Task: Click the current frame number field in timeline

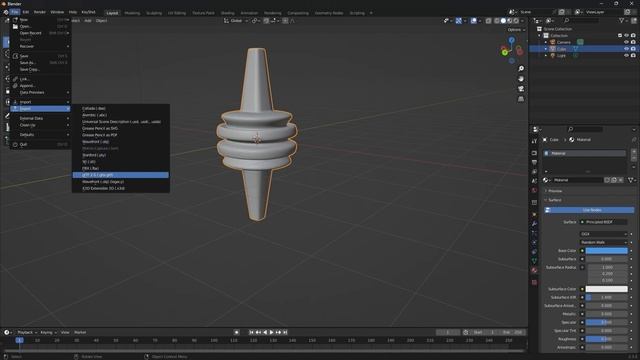Action: coord(448,332)
